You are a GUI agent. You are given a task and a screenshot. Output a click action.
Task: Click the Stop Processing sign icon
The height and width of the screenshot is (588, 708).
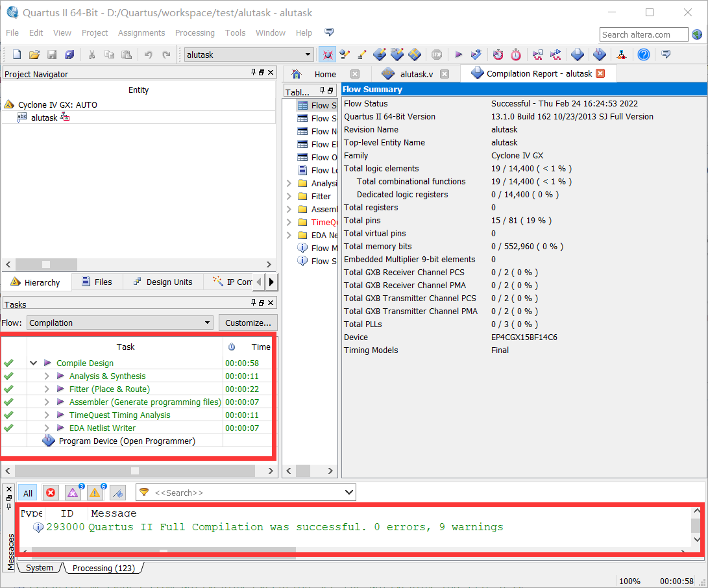click(437, 55)
